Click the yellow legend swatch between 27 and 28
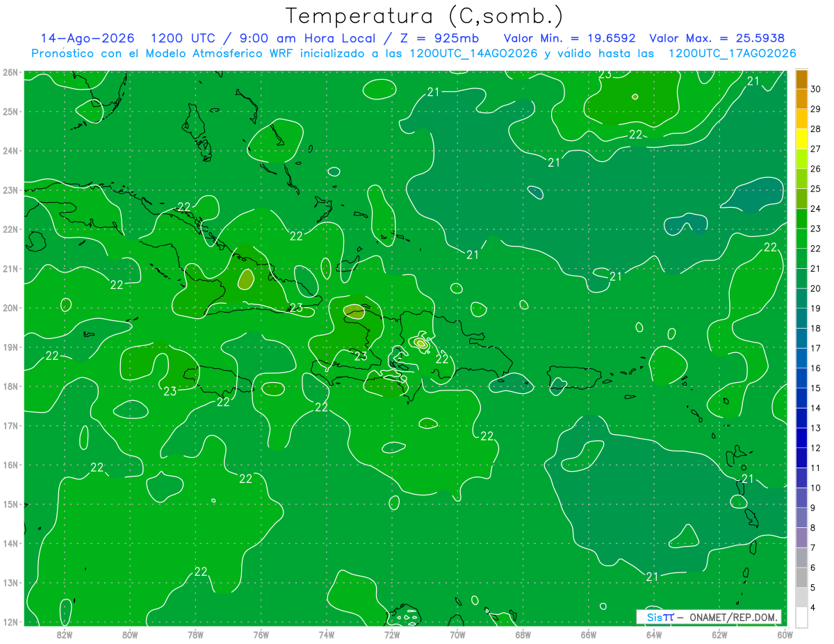 click(x=801, y=139)
